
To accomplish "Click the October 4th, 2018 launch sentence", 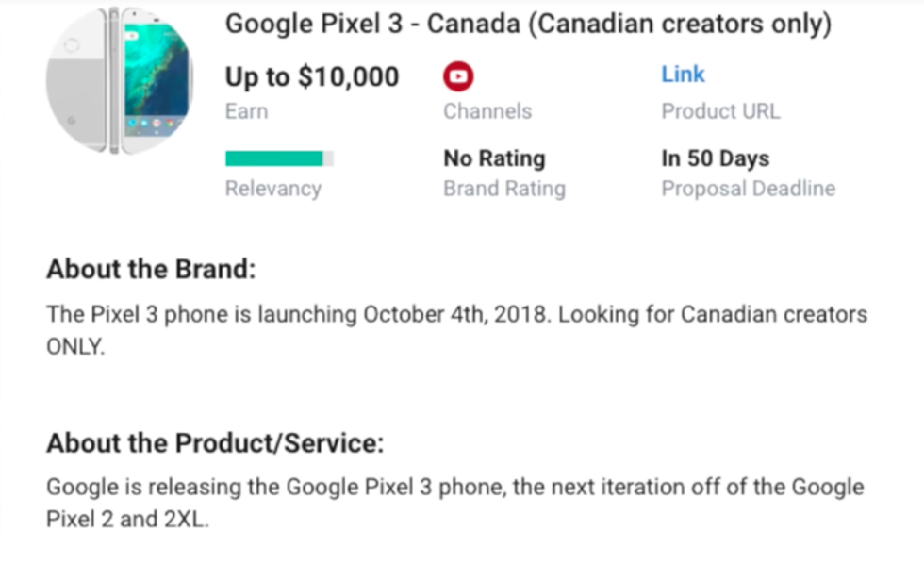I will coord(456,314).
